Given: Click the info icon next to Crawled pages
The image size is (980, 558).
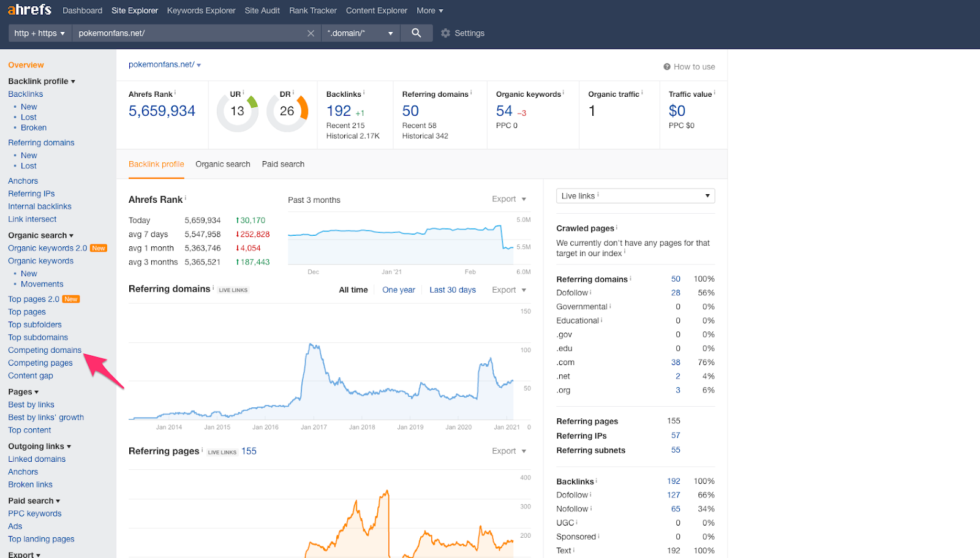Looking at the screenshot, I should [x=617, y=227].
